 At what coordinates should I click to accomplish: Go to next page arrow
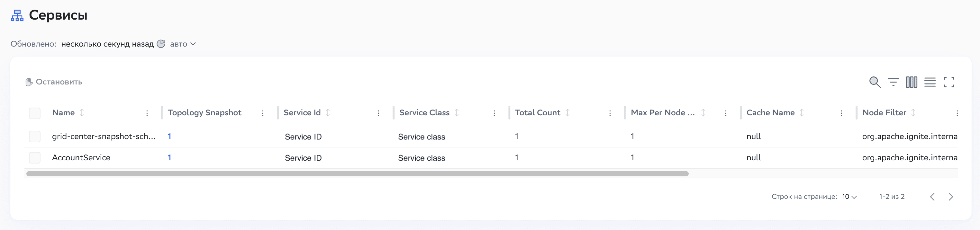[951, 197]
